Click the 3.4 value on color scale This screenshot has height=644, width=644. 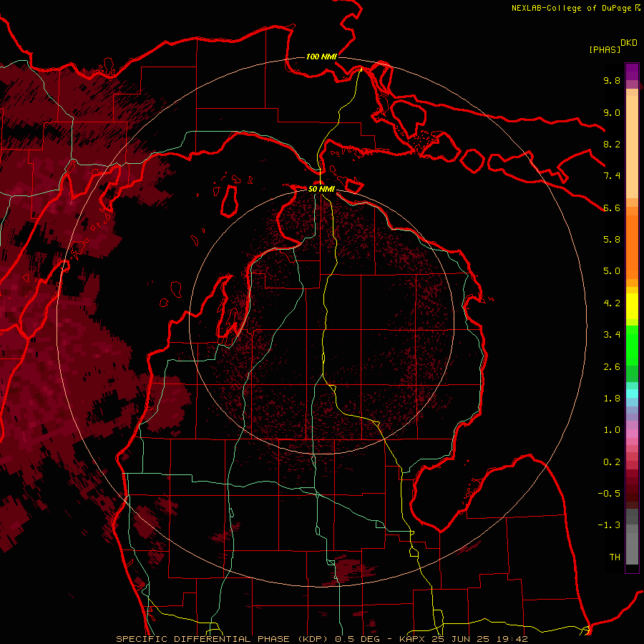click(612, 335)
